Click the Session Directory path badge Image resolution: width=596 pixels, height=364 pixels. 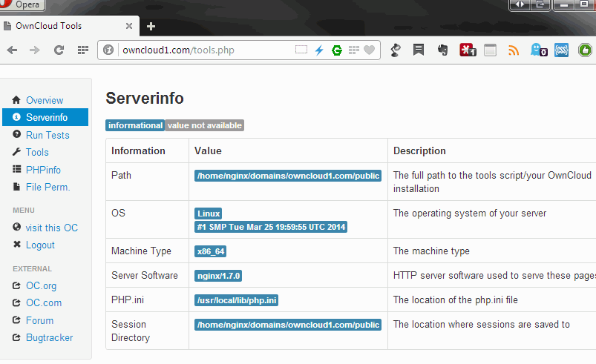point(288,325)
